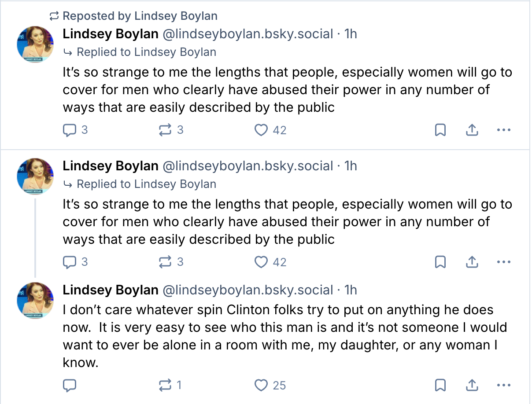Like the second post in the thread
532x404 pixels.
pos(262,262)
